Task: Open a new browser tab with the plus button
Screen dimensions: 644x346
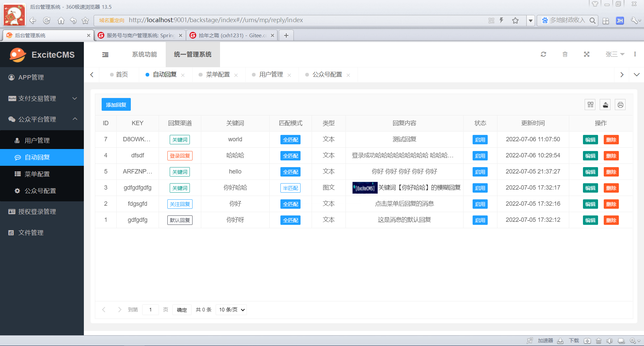Action: (x=286, y=35)
